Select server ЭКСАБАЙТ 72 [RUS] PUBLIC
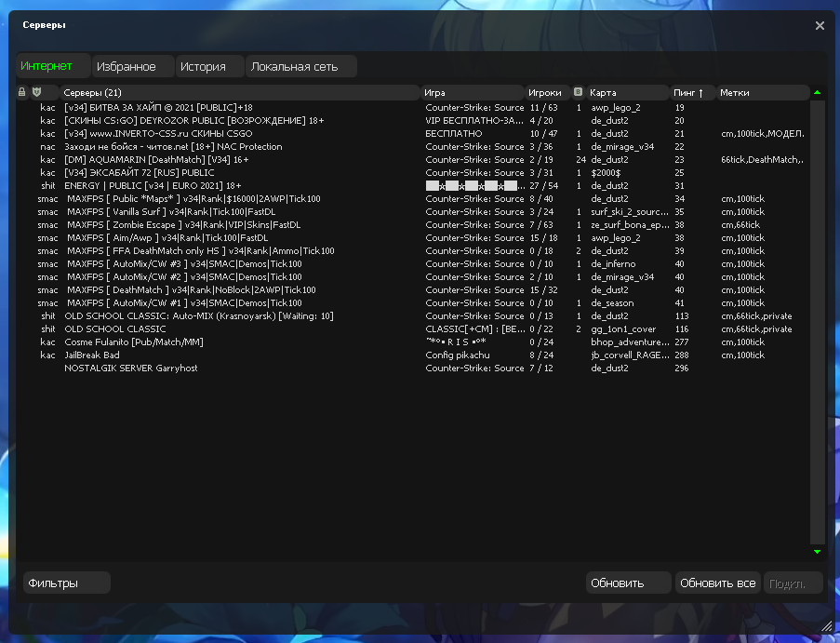 pyautogui.click(x=412, y=172)
